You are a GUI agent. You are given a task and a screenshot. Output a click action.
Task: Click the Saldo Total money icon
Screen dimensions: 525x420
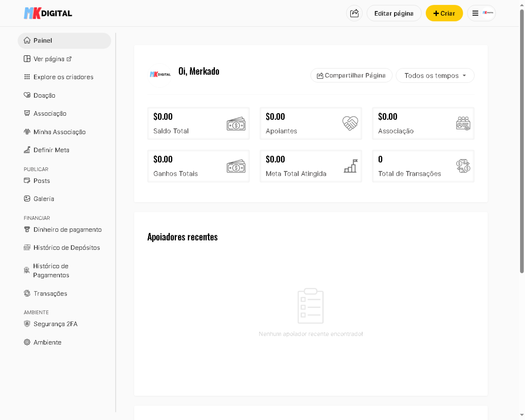[236, 124]
